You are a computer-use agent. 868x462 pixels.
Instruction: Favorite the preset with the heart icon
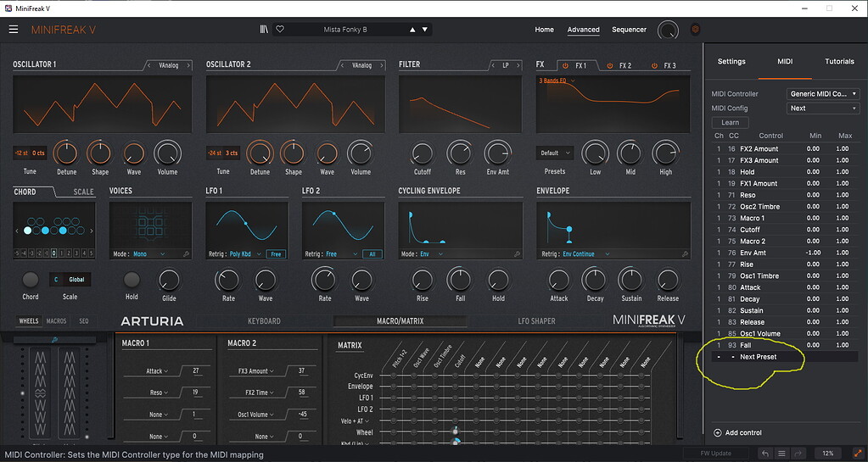280,30
